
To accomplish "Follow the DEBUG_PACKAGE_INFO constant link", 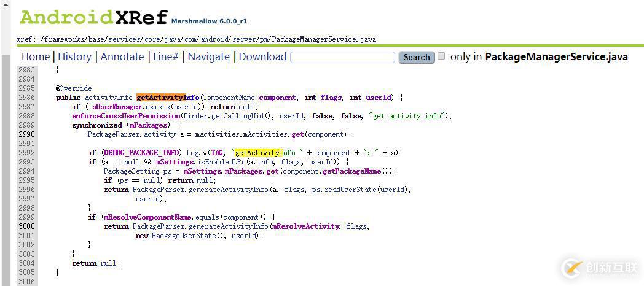I will point(141,153).
